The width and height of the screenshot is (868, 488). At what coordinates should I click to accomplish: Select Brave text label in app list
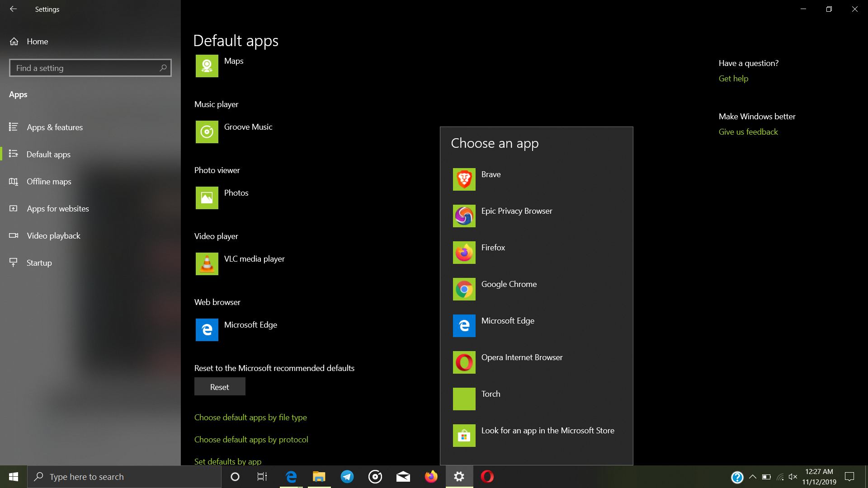[x=491, y=174]
